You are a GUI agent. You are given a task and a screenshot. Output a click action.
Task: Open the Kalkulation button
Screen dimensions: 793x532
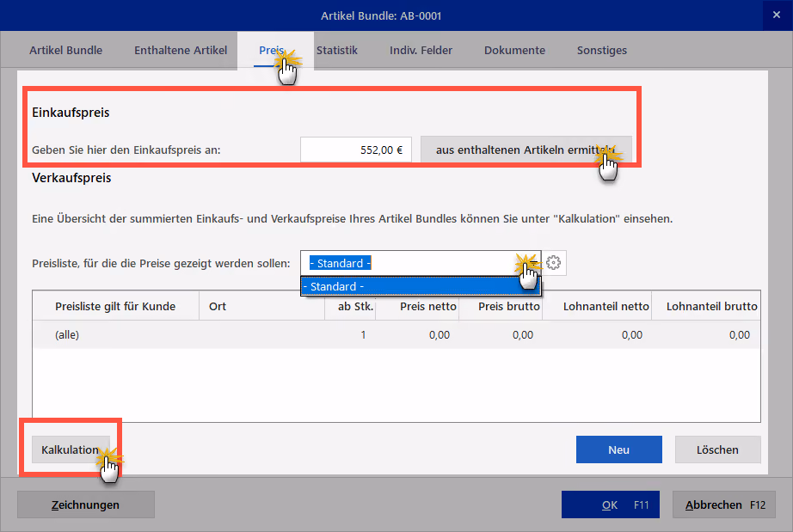pos(71,449)
